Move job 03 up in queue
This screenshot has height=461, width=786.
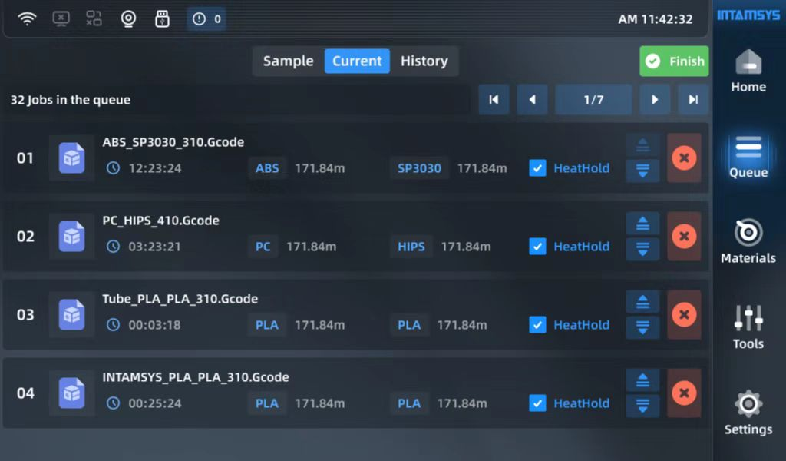point(643,302)
